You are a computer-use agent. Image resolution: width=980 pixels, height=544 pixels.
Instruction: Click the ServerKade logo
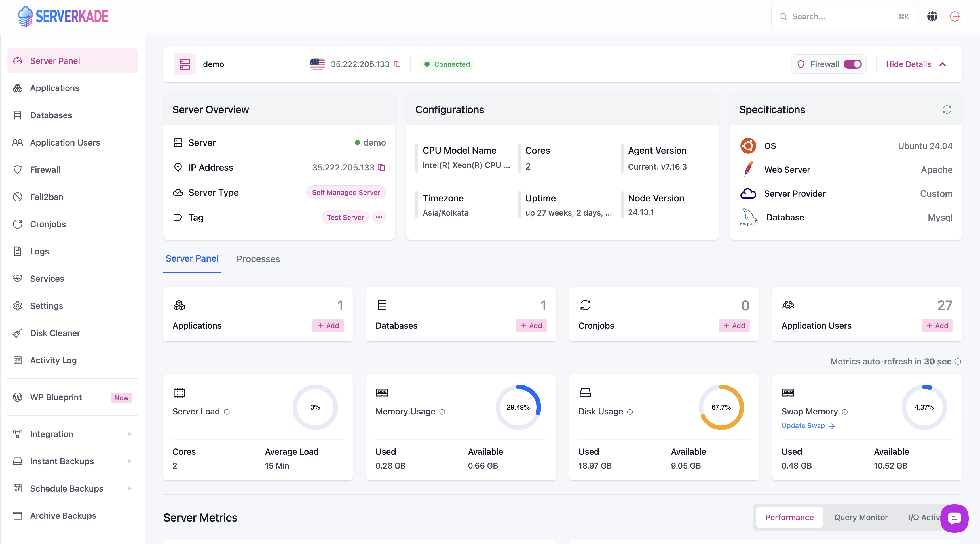(x=63, y=16)
